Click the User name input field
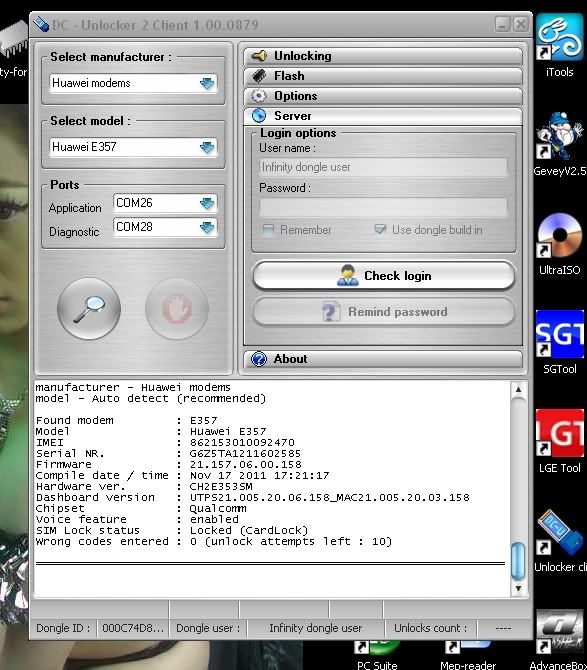The height and width of the screenshot is (670, 587). [383, 167]
